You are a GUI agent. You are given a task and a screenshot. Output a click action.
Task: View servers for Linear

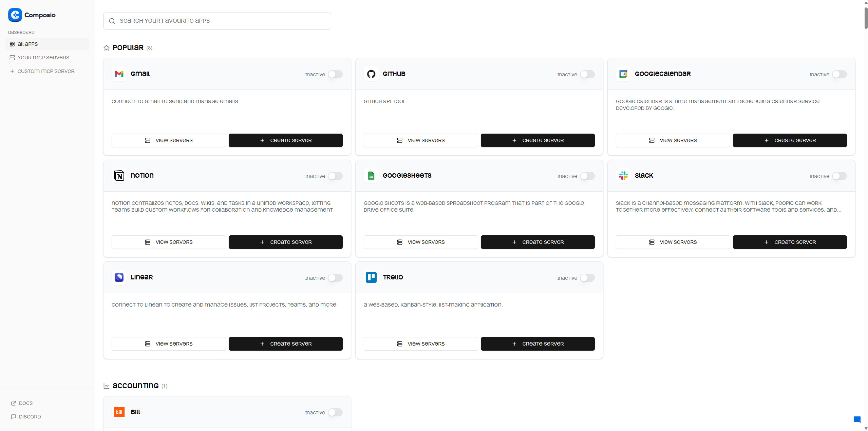(169, 344)
